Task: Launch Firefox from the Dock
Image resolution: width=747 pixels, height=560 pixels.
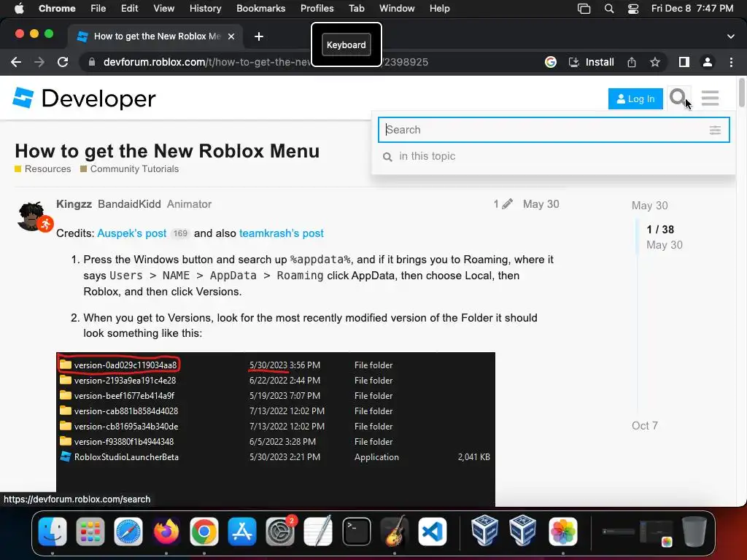Action: pos(166,532)
